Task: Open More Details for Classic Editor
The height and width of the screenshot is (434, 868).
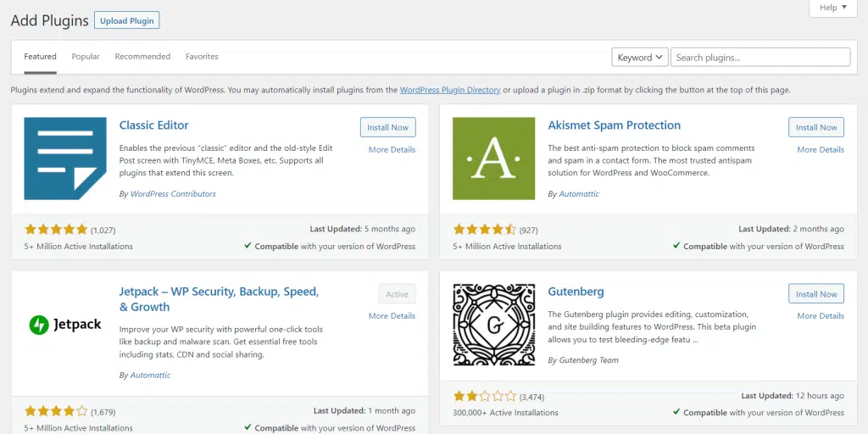Action: point(392,149)
